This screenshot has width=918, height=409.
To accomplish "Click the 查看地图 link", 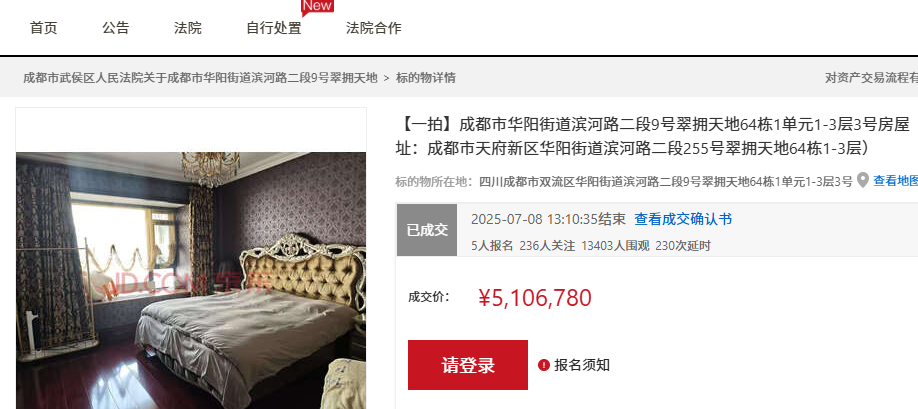I will pos(895,181).
